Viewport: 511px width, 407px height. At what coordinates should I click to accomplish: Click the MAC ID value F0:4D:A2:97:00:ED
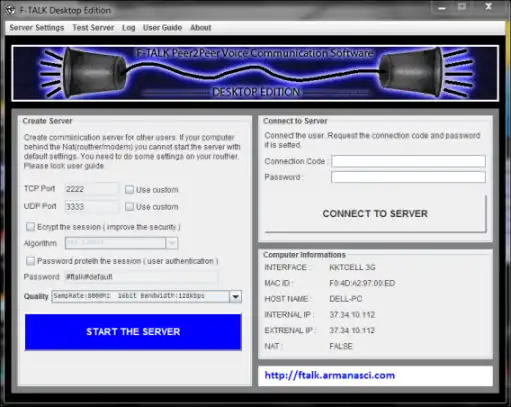point(362,283)
